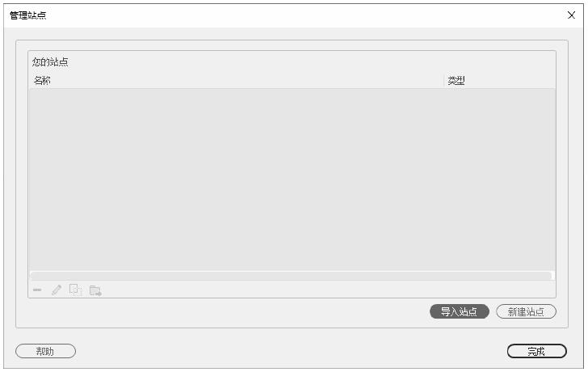Click the 管理站点 title bar text
Image resolution: width=588 pixels, height=372 pixels.
point(27,15)
